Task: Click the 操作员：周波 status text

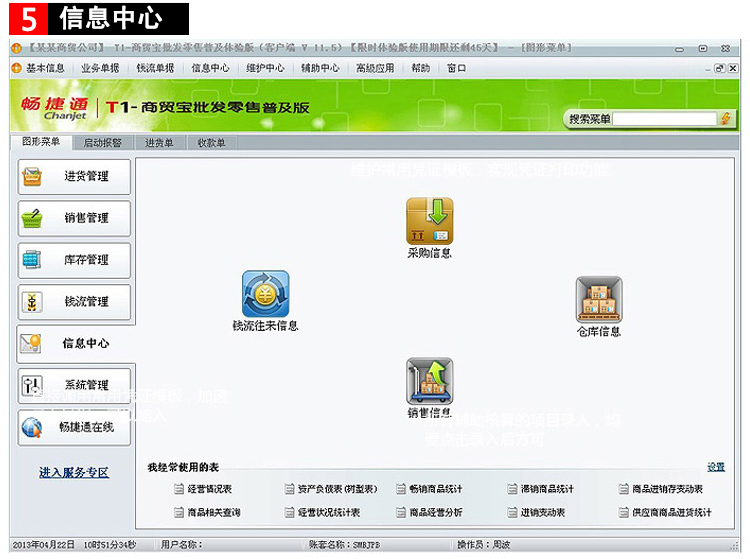Action: pos(484,545)
